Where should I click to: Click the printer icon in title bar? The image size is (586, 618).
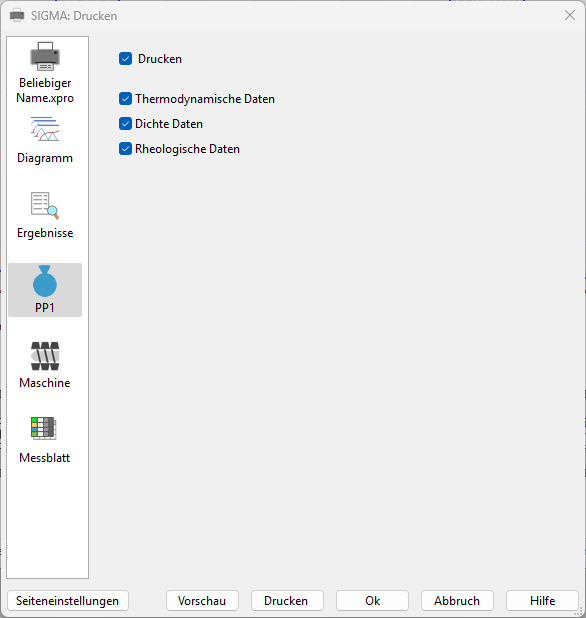coord(17,15)
